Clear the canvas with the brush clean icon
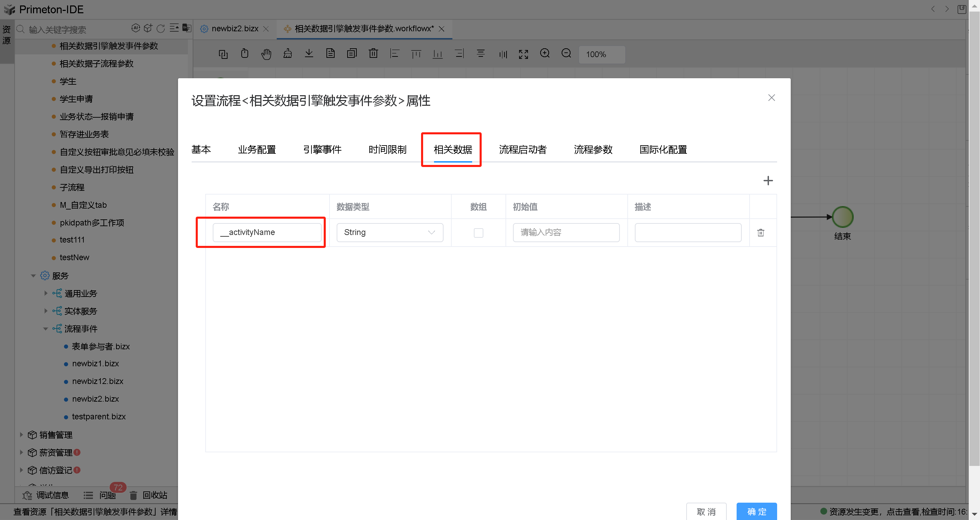The height and width of the screenshot is (520, 980). click(288, 54)
